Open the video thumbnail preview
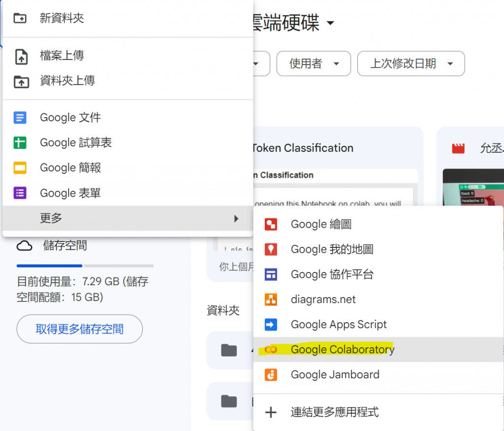The height and width of the screenshot is (431, 504). 473,187
